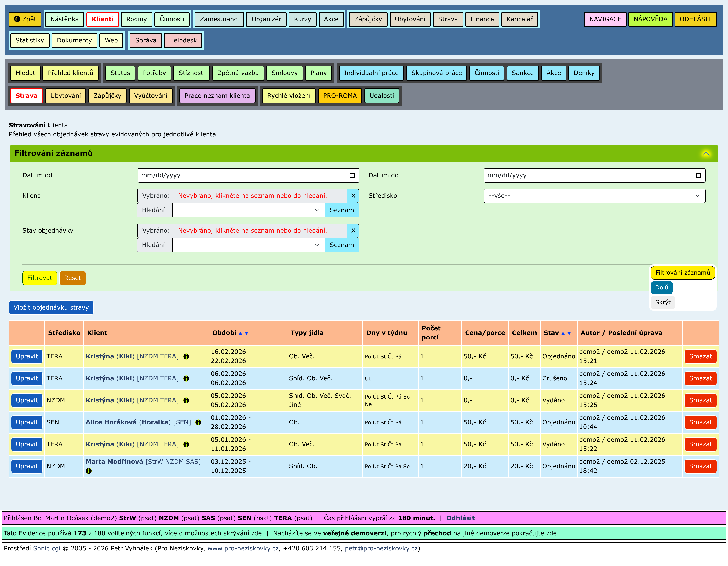Clear Stav objednávky selection with X
728x566 pixels.
point(353,231)
